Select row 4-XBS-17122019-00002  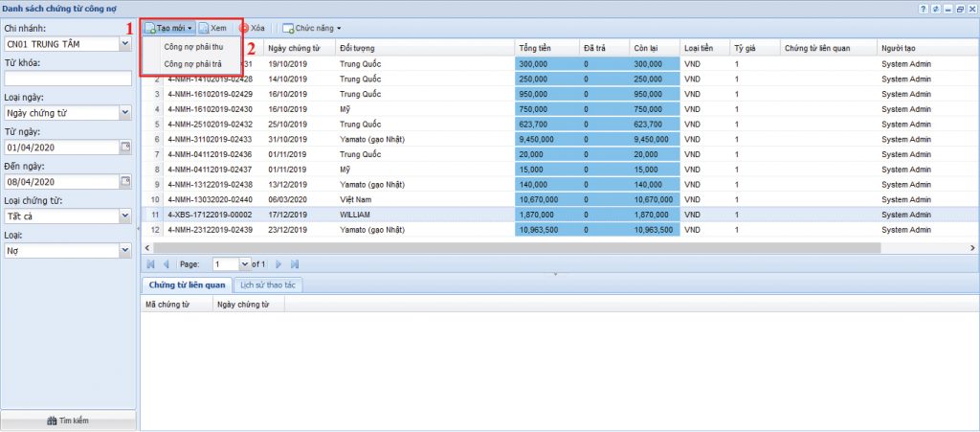coord(560,215)
